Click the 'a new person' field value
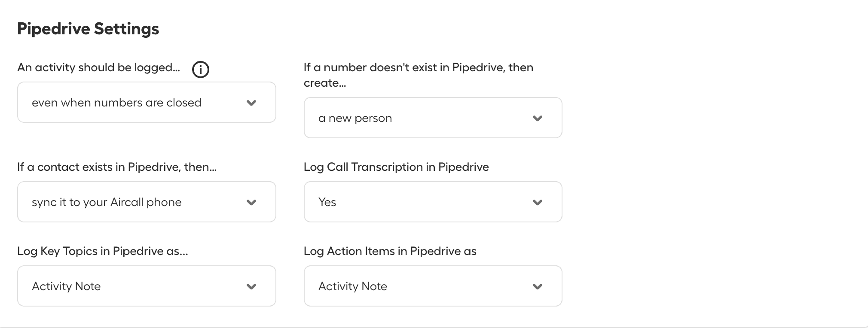Viewport: 868px width, 328px height. pyautogui.click(x=355, y=118)
